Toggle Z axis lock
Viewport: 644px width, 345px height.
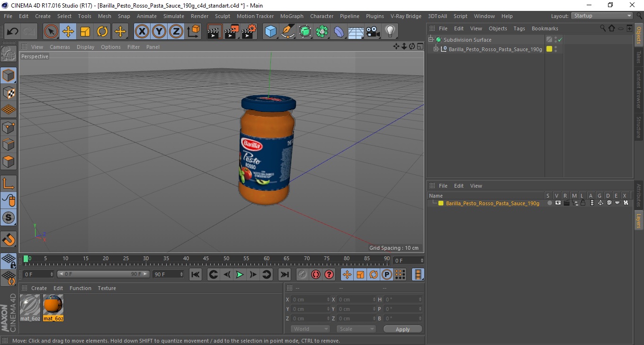[176, 32]
